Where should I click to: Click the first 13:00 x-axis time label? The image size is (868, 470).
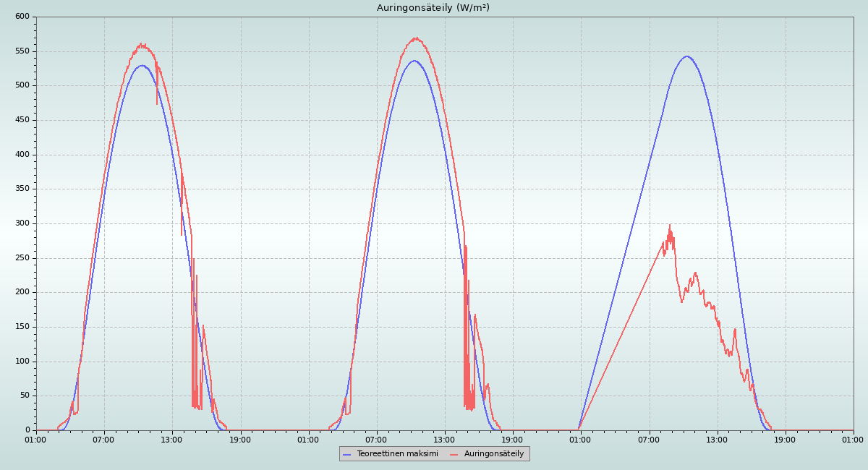[x=172, y=440]
